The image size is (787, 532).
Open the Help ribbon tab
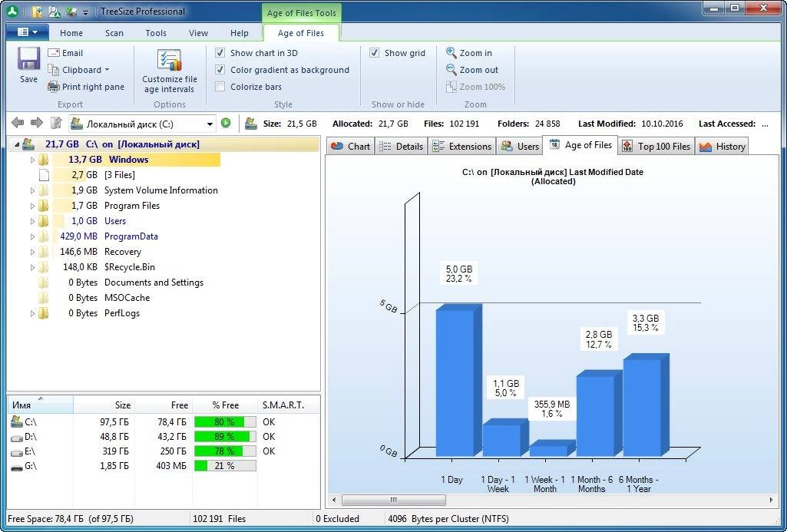(x=240, y=33)
